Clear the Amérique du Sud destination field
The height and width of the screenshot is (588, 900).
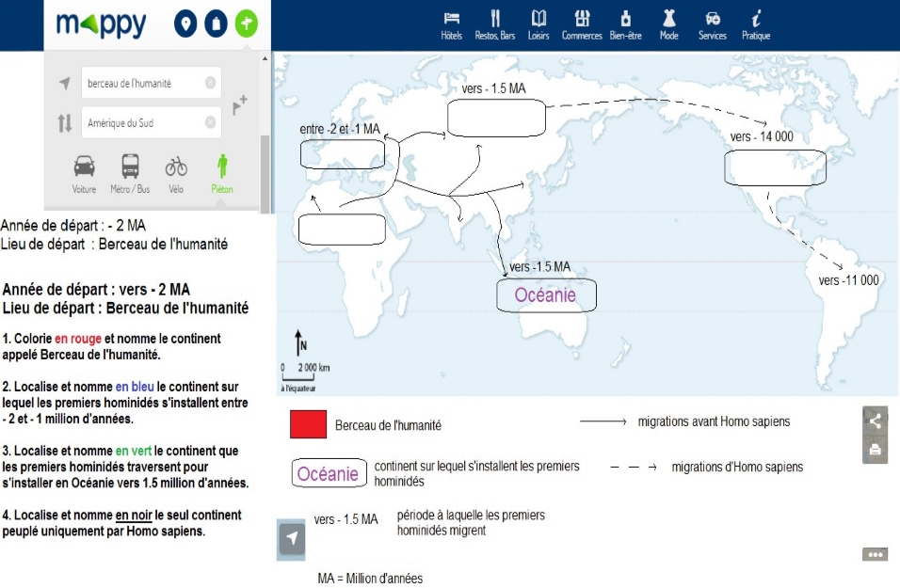point(210,122)
